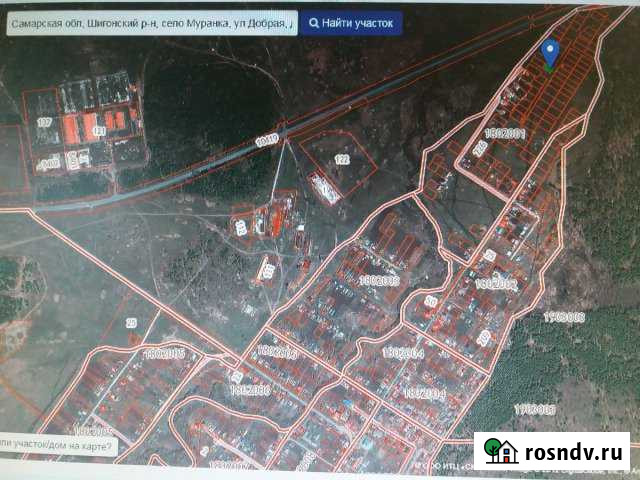Click road label 10119 on map
Image resolution: width=640 pixels, height=480 pixels.
tap(265, 140)
